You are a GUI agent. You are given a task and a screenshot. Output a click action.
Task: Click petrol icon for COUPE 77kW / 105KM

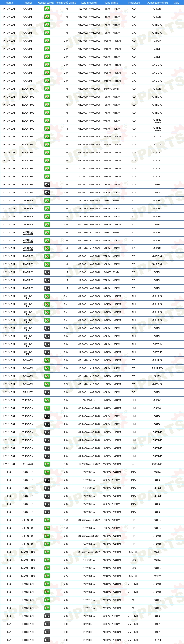click(47, 25)
